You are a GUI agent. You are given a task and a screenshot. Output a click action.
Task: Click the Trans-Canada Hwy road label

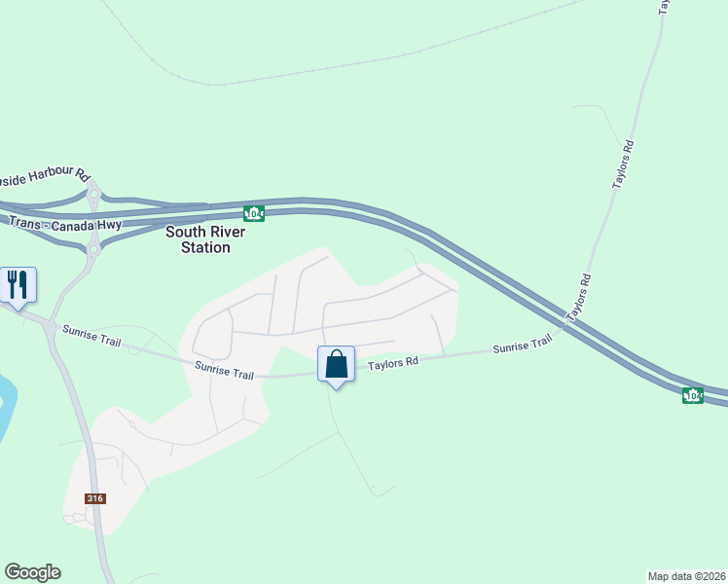[x=65, y=224]
